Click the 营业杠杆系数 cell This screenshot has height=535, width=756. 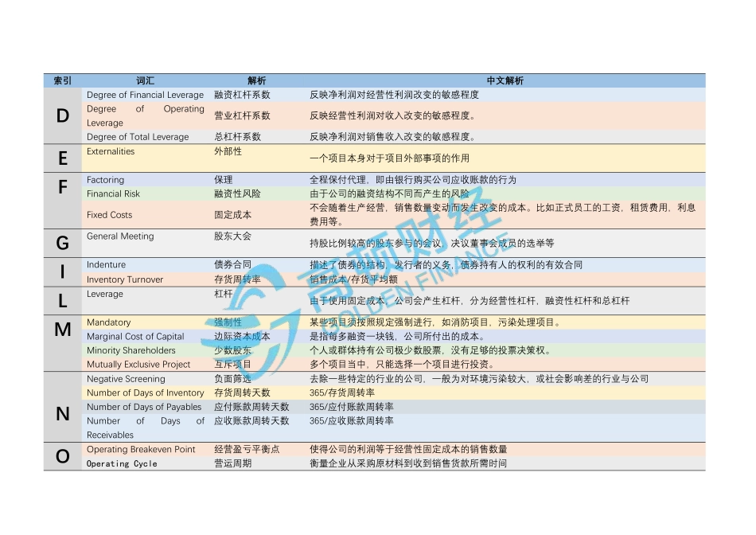[x=242, y=115]
